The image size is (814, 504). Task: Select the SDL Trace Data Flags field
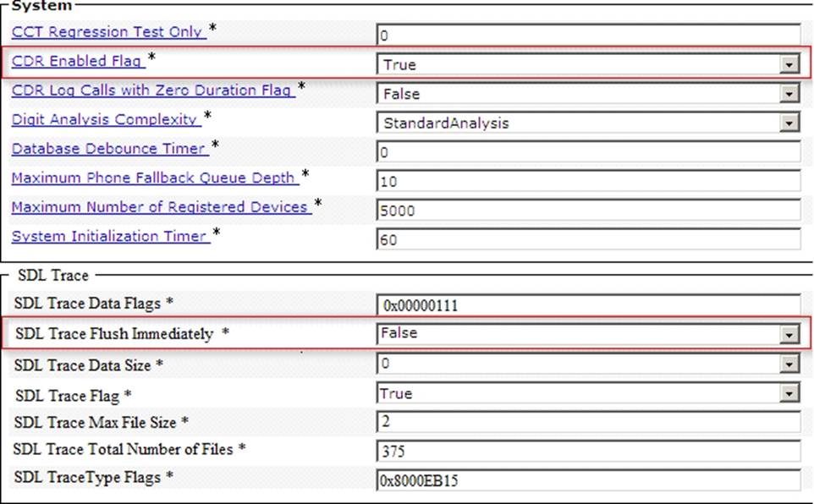587,305
